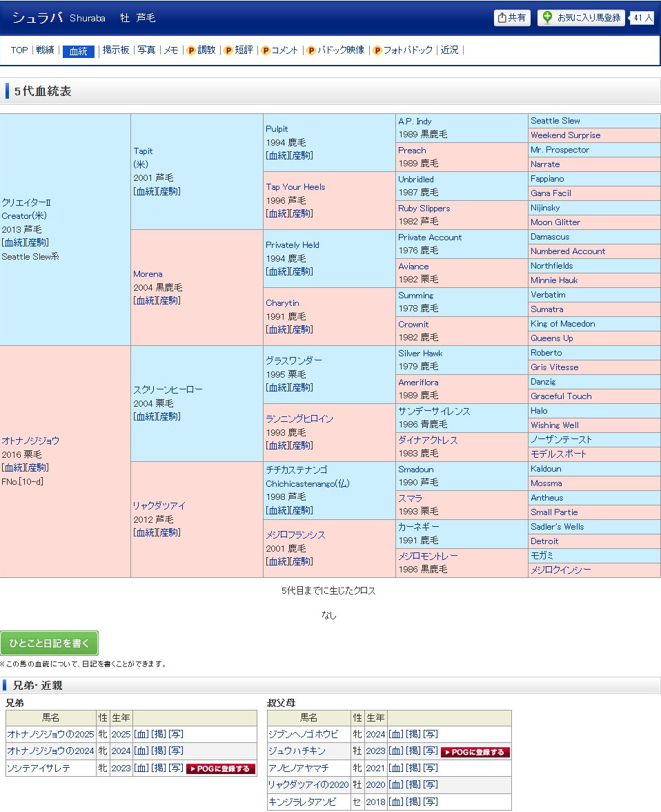Register ソシテアイサレテ to POG
Screen dimensions: 661x812
coord(221,768)
